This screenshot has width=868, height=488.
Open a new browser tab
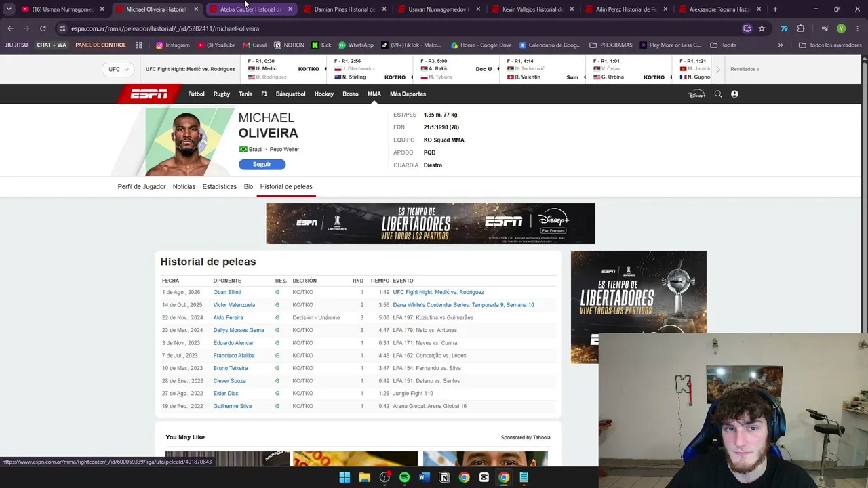(x=775, y=9)
